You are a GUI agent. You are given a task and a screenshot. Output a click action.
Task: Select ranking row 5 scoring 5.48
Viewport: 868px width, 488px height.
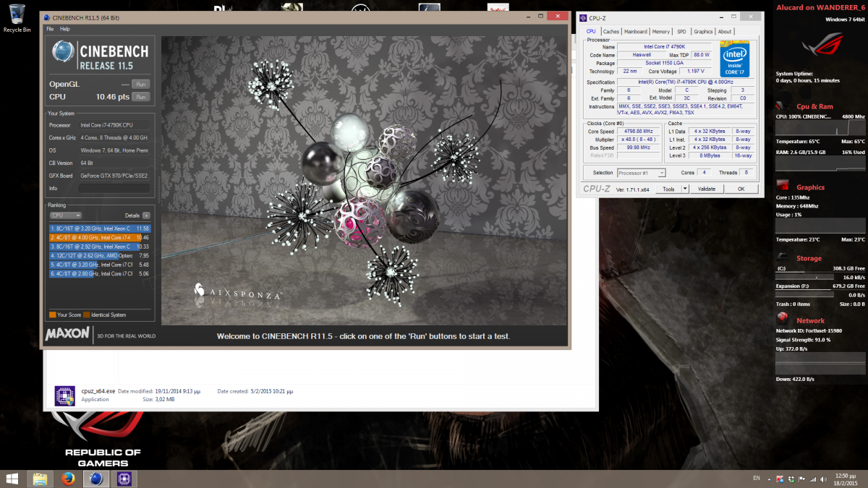click(x=100, y=265)
